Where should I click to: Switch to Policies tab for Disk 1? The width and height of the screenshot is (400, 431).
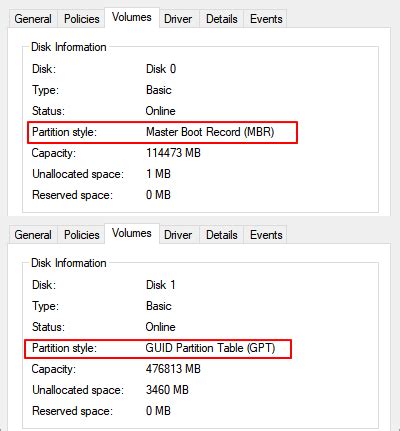click(x=82, y=235)
